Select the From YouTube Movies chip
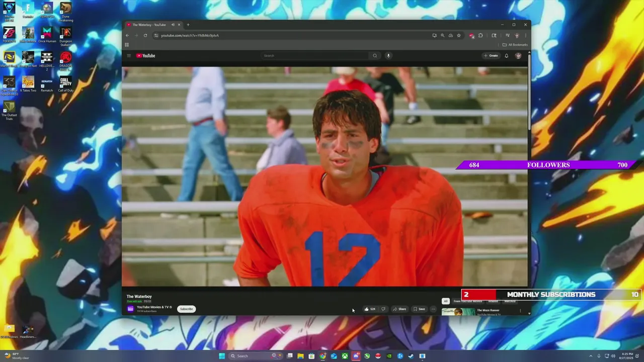This screenshot has height=362, width=644. [x=468, y=301]
